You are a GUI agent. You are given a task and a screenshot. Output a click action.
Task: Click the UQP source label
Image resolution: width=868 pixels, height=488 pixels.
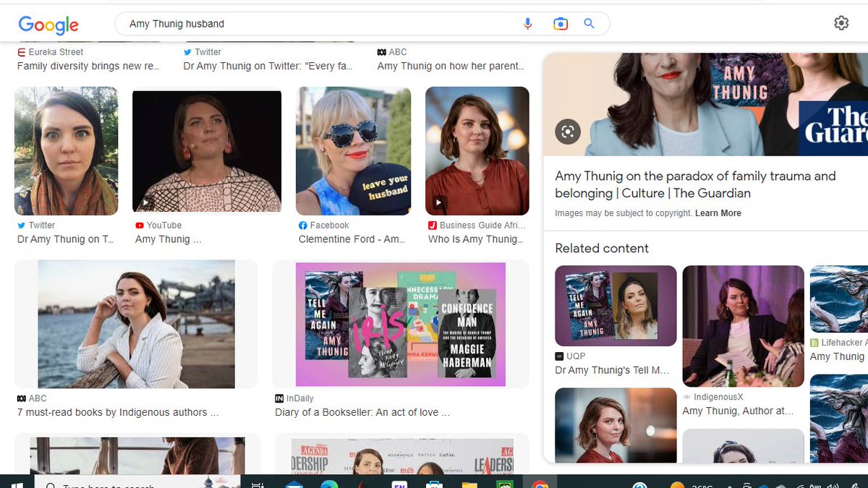tap(571, 356)
